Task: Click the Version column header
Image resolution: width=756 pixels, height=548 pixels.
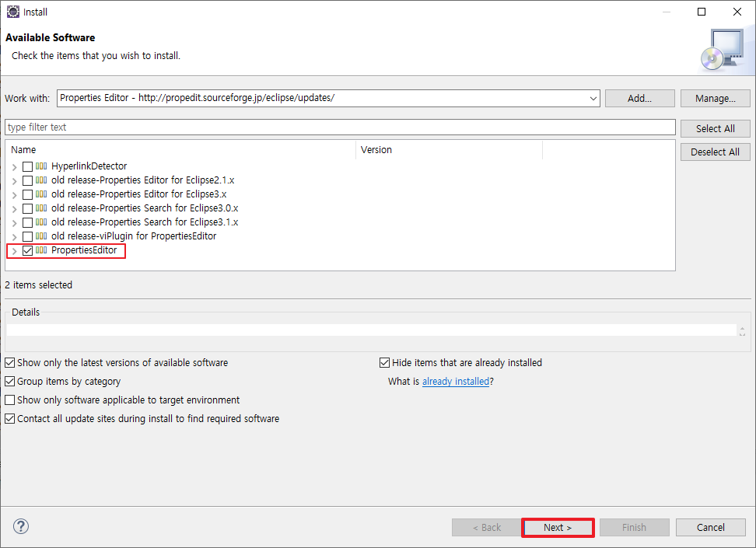Action: [x=450, y=150]
